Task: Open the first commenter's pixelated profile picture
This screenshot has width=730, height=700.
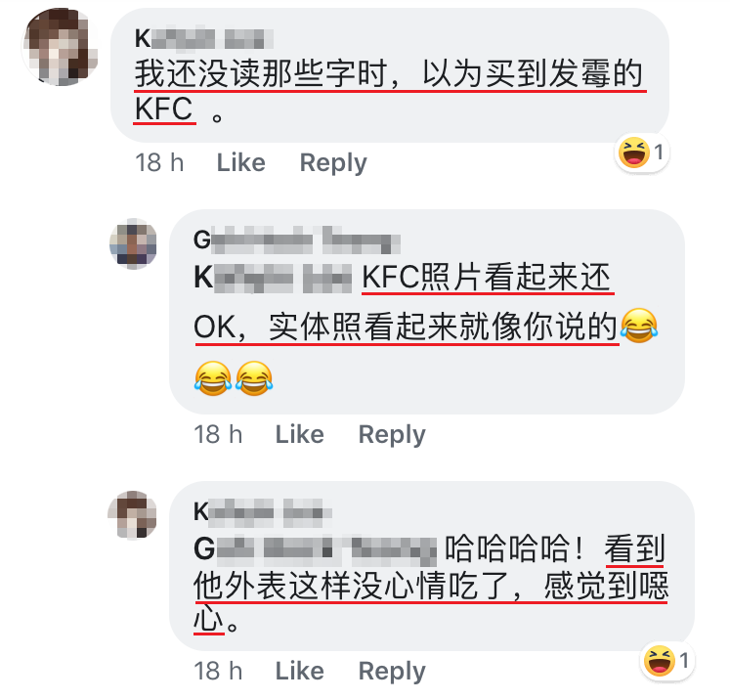Action: pyautogui.click(x=60, y=47)
